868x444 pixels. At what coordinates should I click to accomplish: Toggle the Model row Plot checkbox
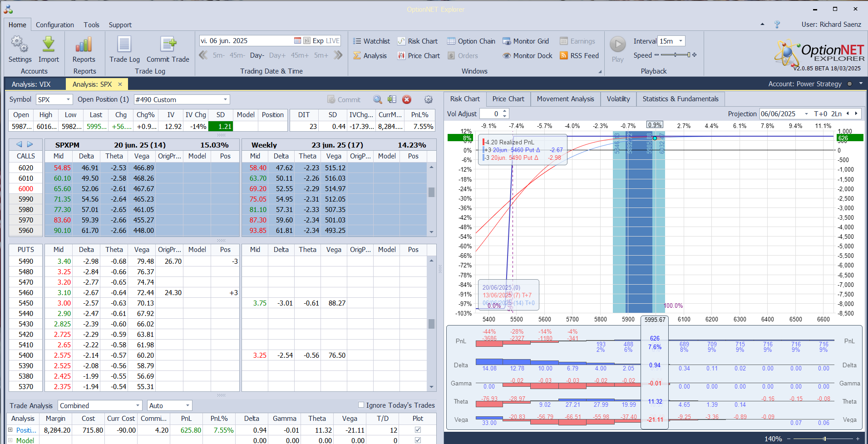coord(418,440)
